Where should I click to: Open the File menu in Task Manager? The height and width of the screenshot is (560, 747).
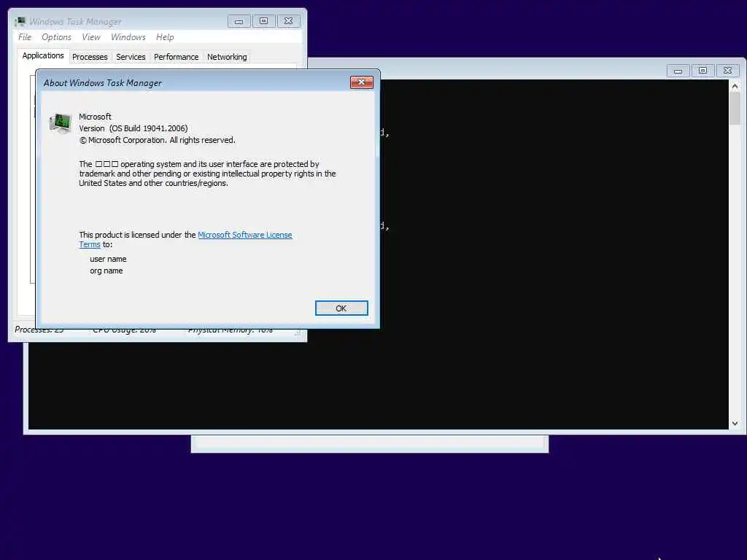25,36
